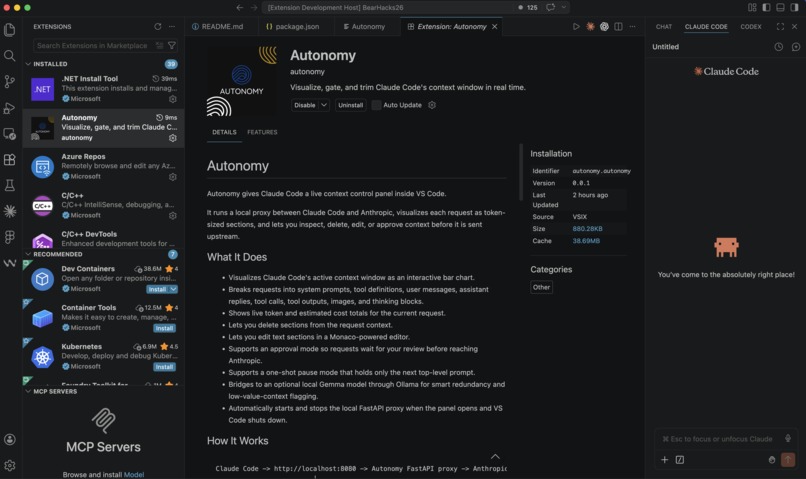806x479 pixels.
Task: Open the Manage gear in activity bar
Action: [x=10, y=466]
